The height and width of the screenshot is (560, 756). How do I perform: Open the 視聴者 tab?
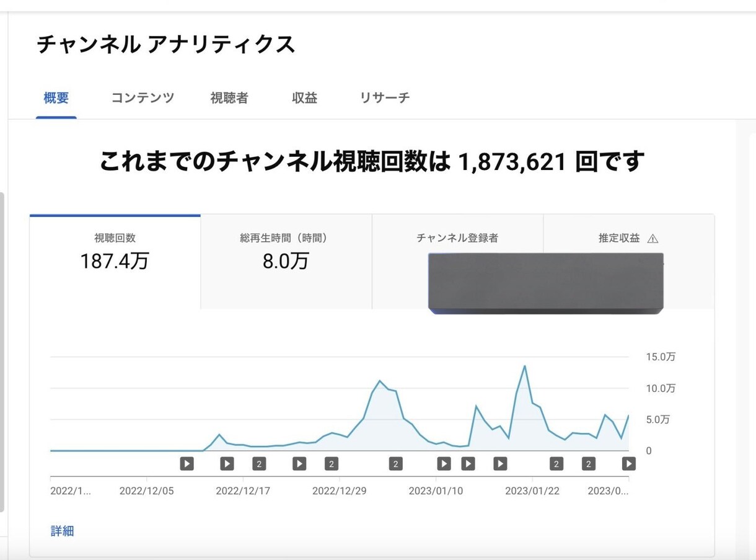pos(229,98)
